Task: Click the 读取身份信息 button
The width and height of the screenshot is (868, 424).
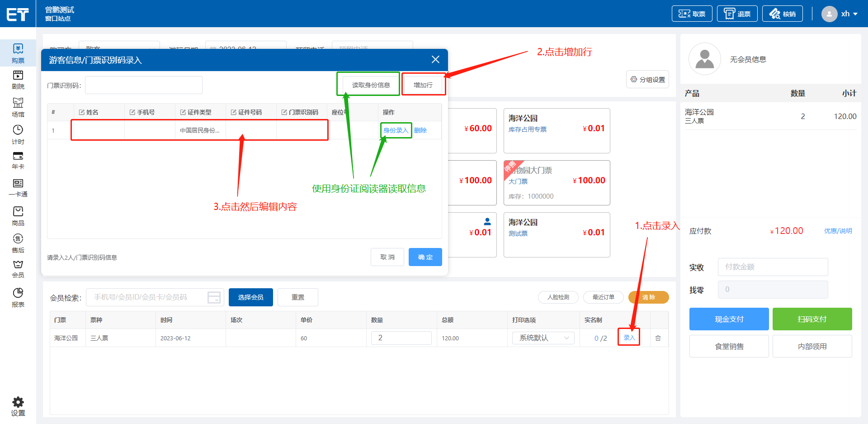Action: pos(371,85)
